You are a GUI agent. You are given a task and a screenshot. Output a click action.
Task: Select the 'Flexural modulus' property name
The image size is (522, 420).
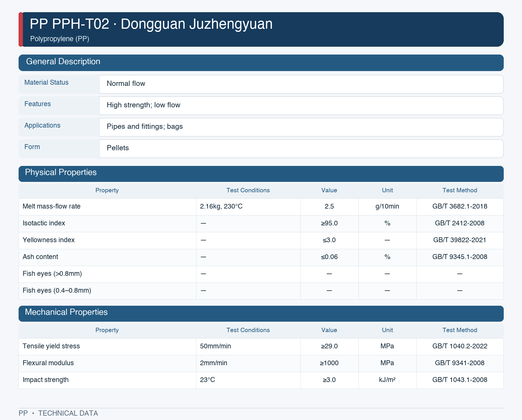[x=48, y=363]
